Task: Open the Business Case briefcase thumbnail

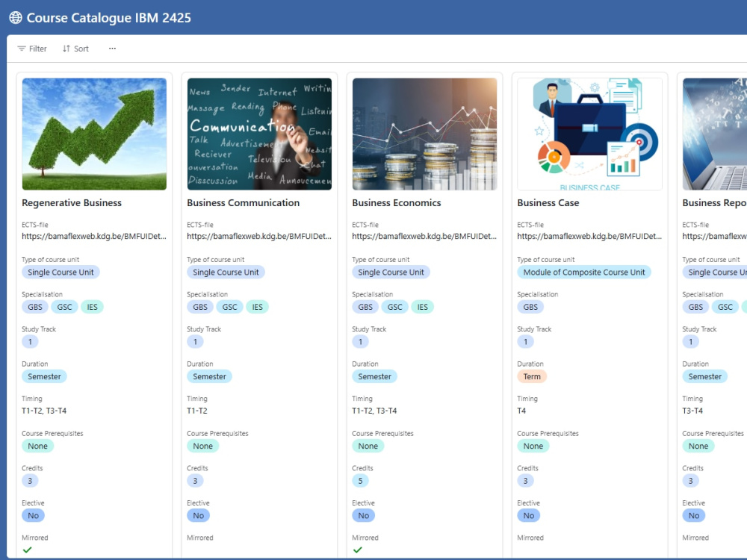Action: click(x=590, y=134)
